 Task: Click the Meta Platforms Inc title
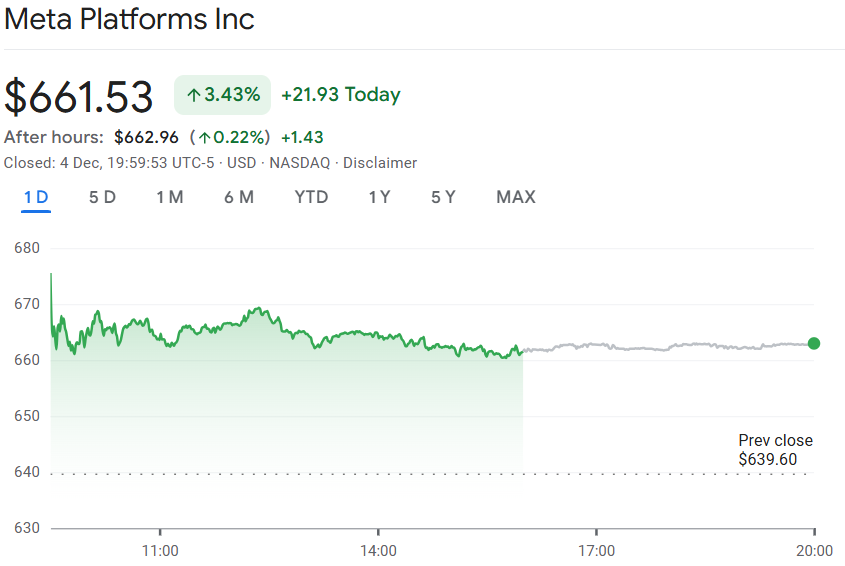[129, 19]
